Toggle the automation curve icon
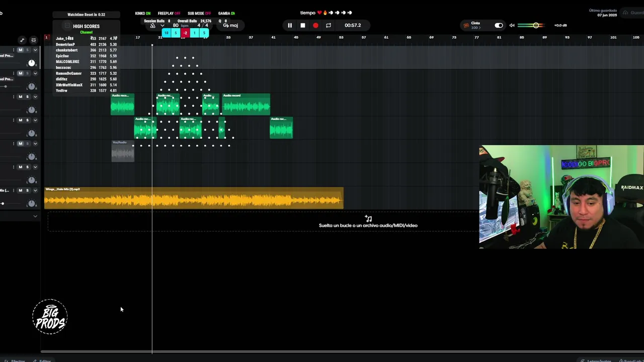 coord(22,40)
